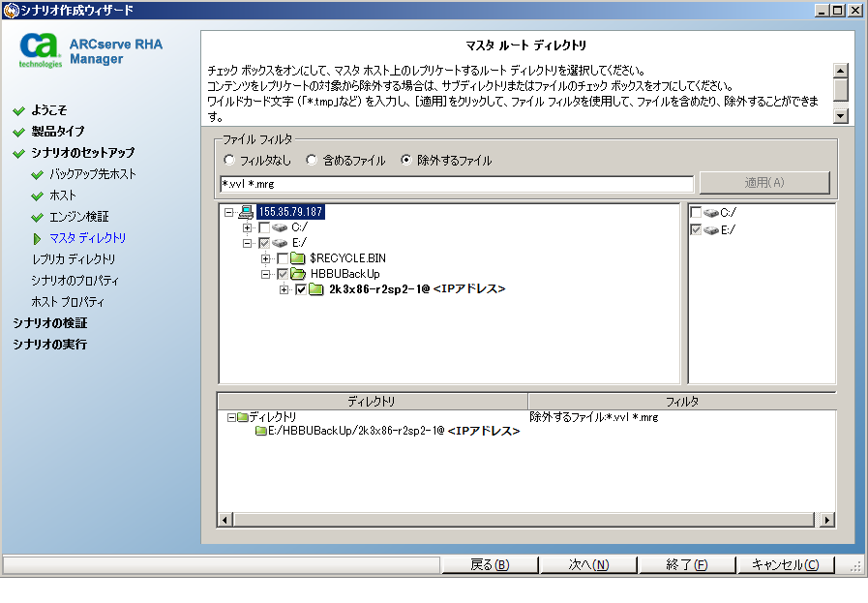Image resolution: width=868 pixels, height=603 pixels.
Task: Click the host computer icon in tree
Action: [246, 212]
